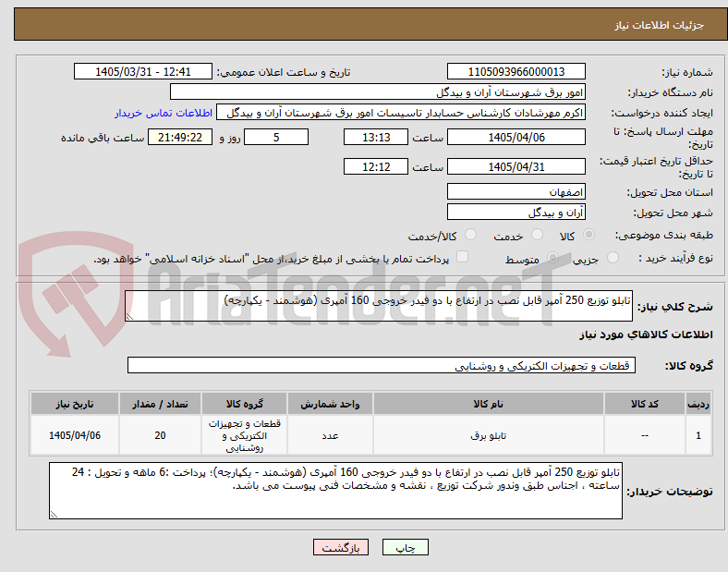Click the استان محل تحویل field اصفهان

point(516,192)
